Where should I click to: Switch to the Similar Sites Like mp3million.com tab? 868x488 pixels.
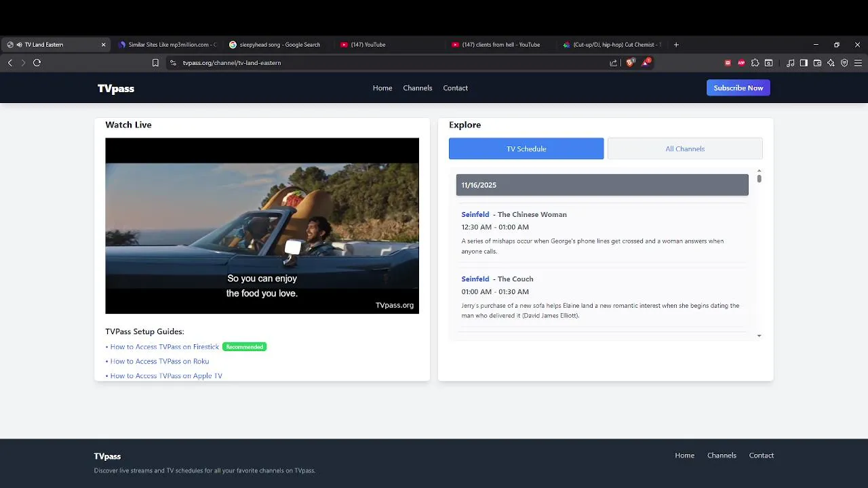click(167, 45)
